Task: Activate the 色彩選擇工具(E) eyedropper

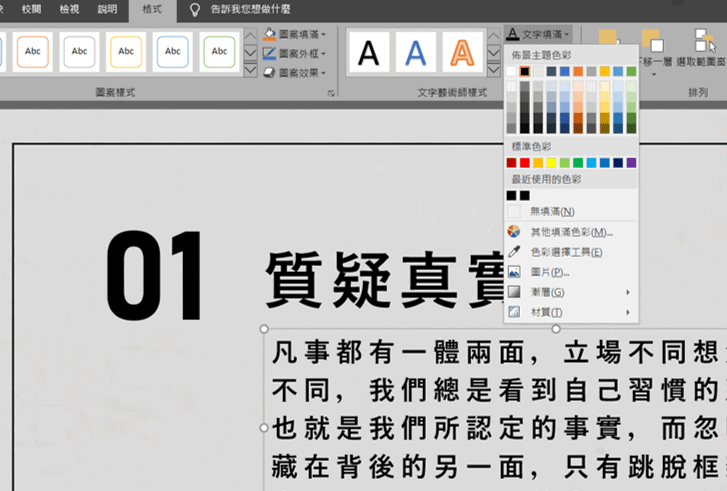Action: point(571,252)
